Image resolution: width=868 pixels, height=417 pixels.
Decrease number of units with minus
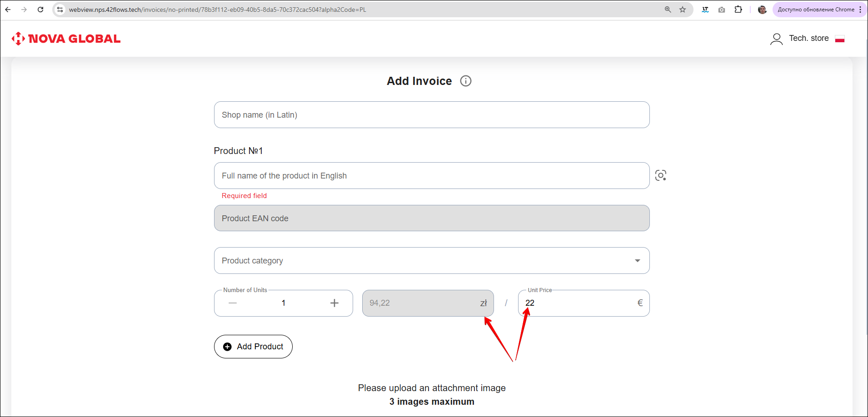tap(233, 303)
